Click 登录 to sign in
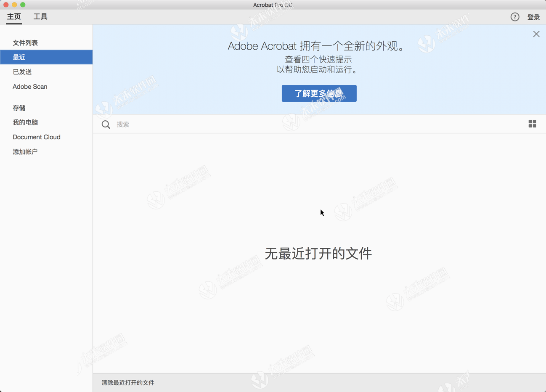This screenshot has height=392, width=546. point(533,17)
